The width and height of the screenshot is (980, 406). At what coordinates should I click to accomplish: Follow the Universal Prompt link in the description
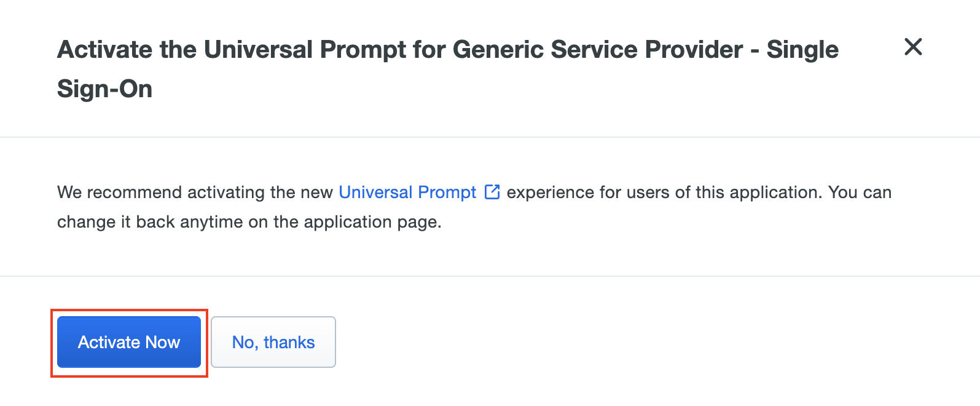pyautogui.click(x=407, y=192)
